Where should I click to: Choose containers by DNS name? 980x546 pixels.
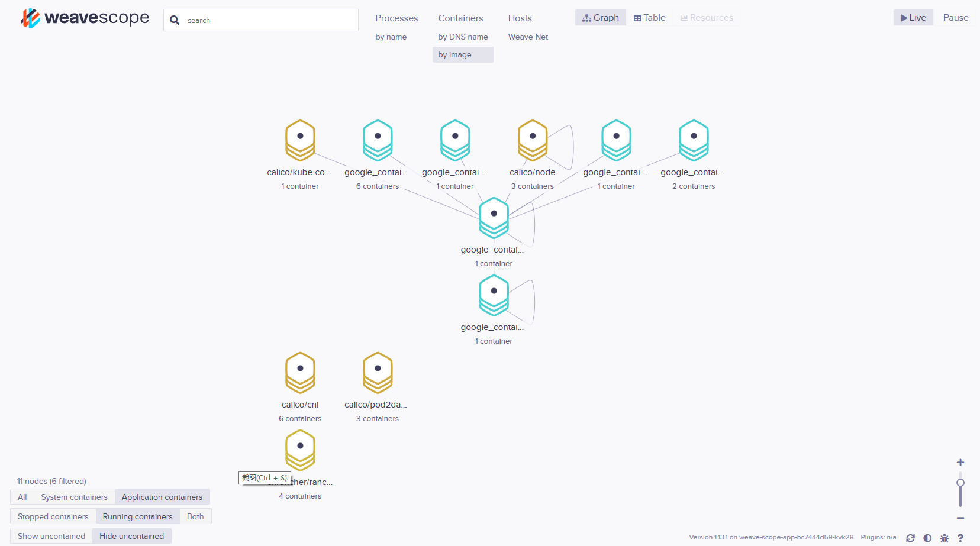click(463, 37)
